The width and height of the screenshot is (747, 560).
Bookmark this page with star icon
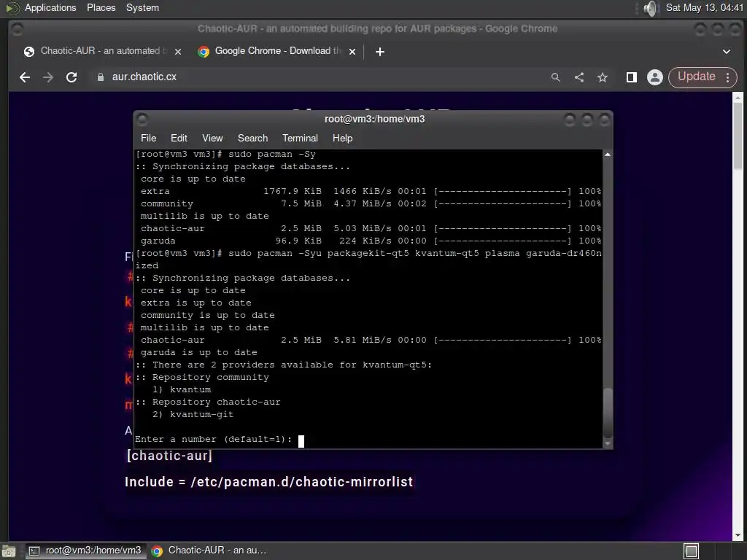click(603, 77)
